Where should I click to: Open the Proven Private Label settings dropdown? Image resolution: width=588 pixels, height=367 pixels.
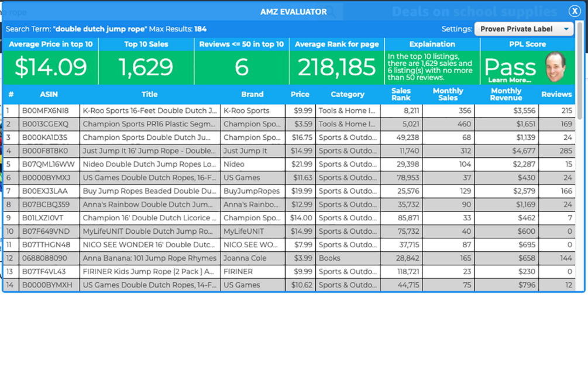(x=524, y=29)
